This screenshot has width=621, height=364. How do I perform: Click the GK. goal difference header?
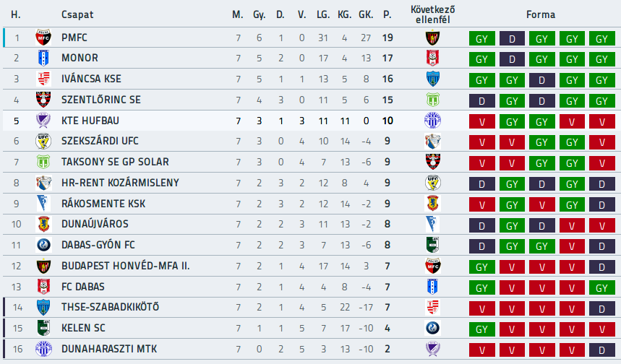(x=366, y=14)
